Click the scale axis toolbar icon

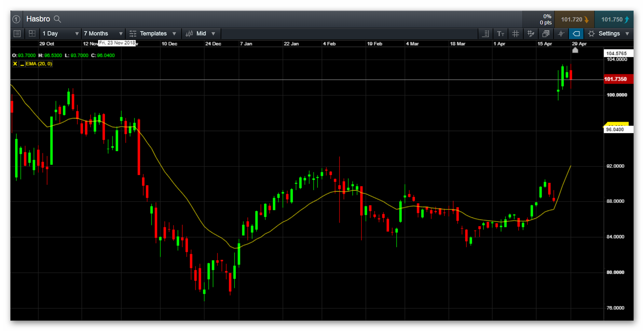click(x=486, y=33)
